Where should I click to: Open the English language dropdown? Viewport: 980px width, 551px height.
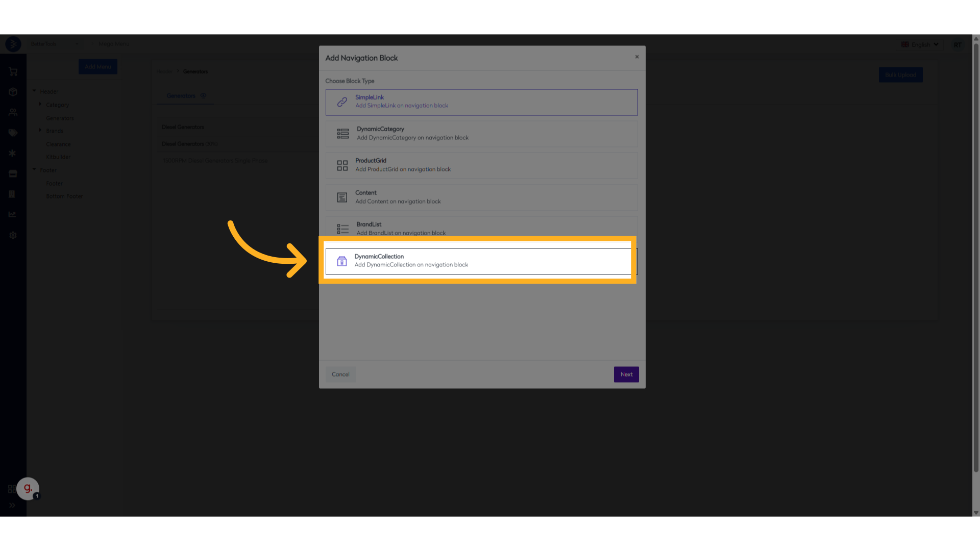click(920, 44)
